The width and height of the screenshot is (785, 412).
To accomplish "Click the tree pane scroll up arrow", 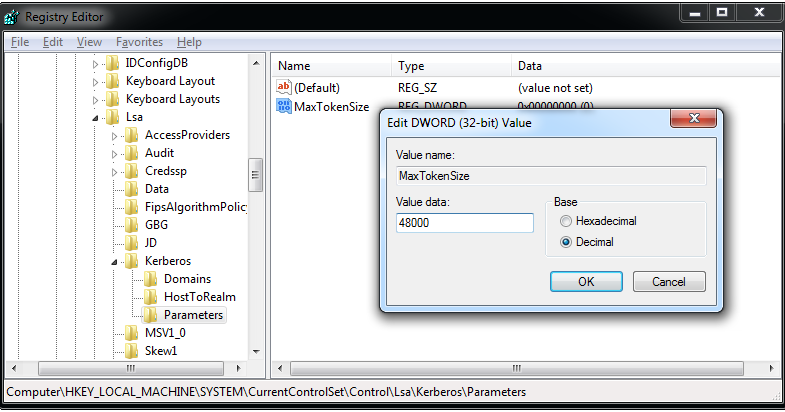I will click(256, 63).
